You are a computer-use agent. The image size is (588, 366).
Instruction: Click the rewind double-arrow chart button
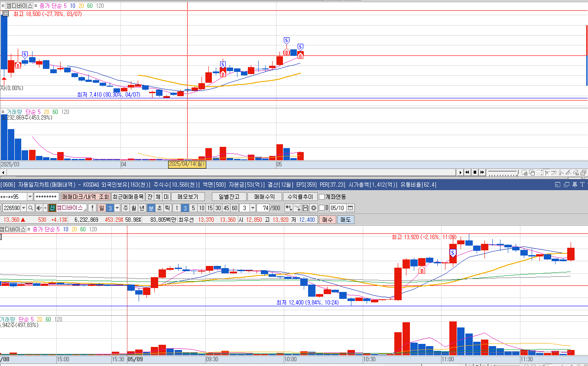tap(467, 172)
